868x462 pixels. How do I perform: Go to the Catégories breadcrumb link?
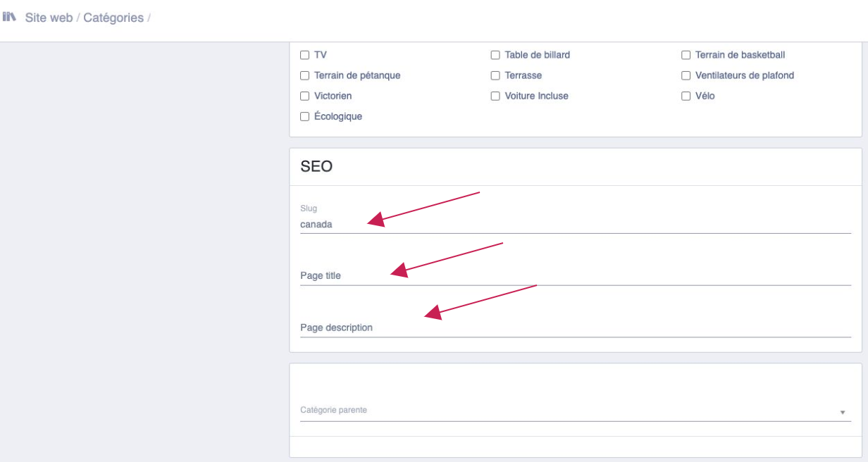(113, 18)
